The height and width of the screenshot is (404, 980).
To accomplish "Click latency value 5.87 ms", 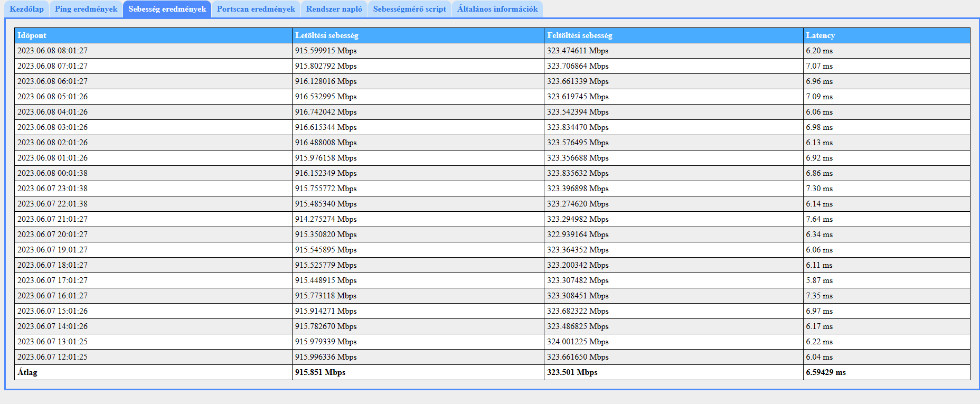I will tap(819, 280).
